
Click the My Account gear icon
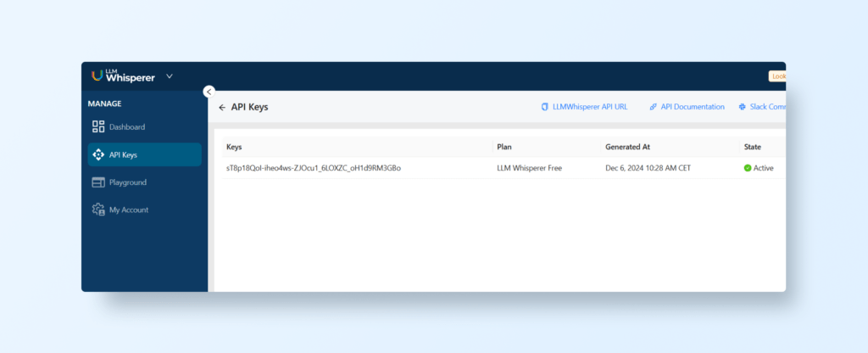click(x=97, y=210)
